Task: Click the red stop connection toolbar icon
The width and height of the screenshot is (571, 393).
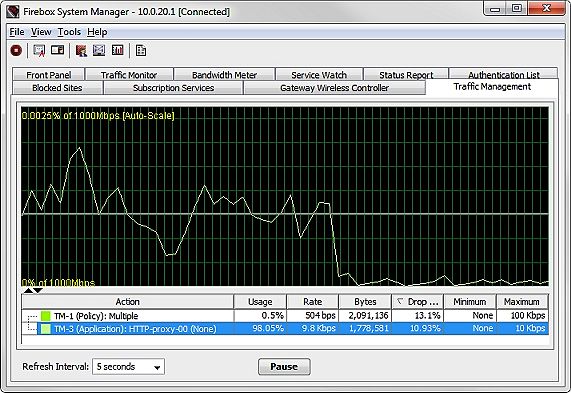Action: click(16, 50)
